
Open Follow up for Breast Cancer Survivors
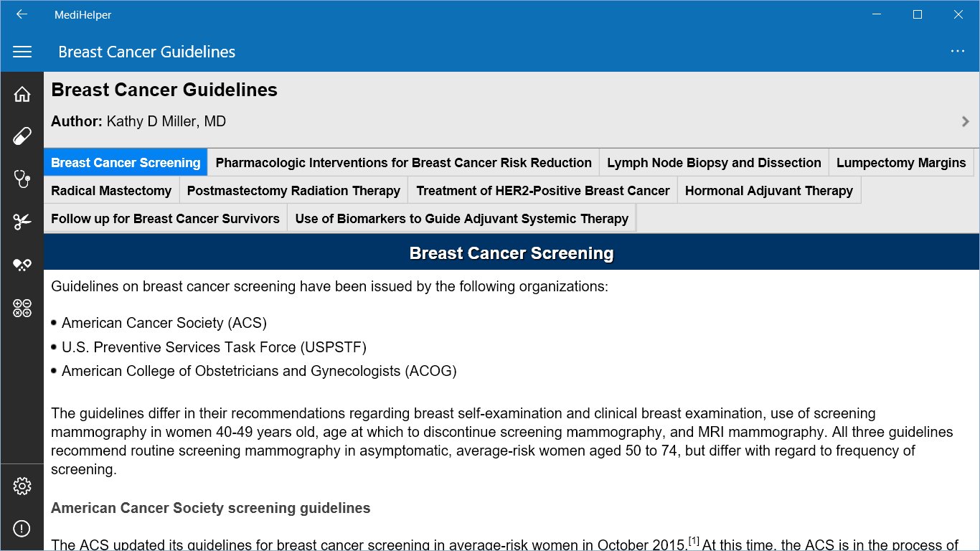(165, 219)
